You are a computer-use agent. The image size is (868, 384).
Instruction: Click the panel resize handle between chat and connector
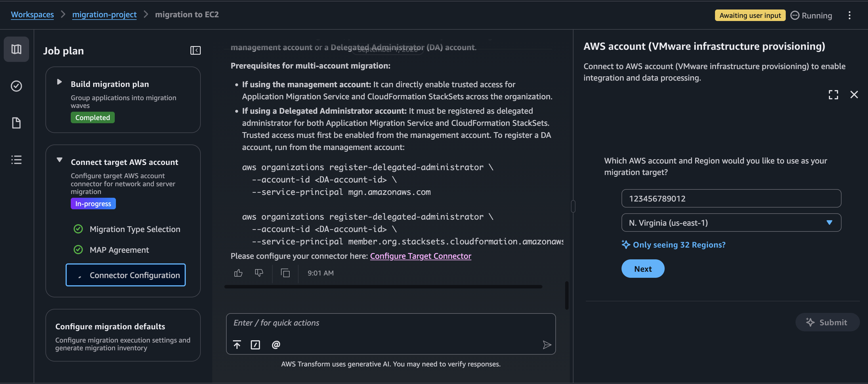(573, 206)
